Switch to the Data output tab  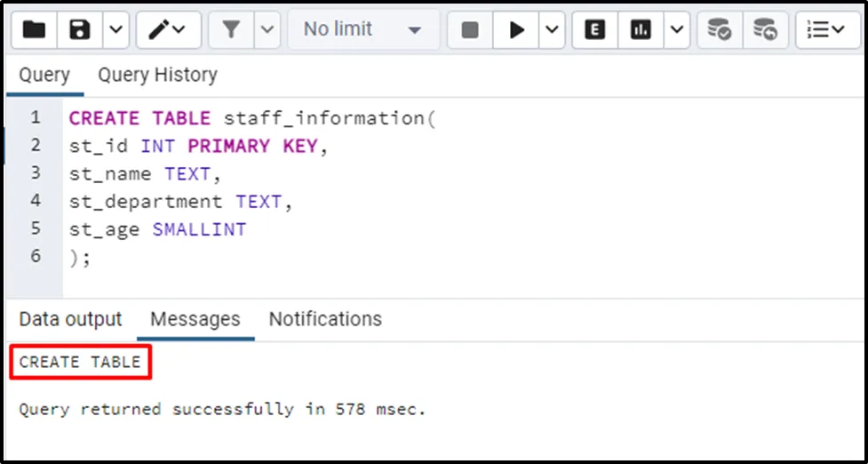70,319
